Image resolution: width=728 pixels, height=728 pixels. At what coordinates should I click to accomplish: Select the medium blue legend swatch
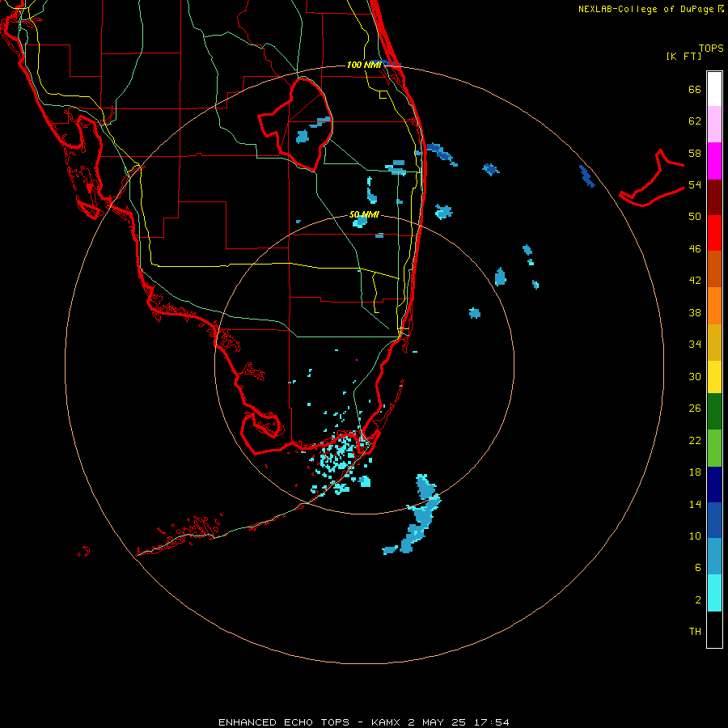click(714, 520)
